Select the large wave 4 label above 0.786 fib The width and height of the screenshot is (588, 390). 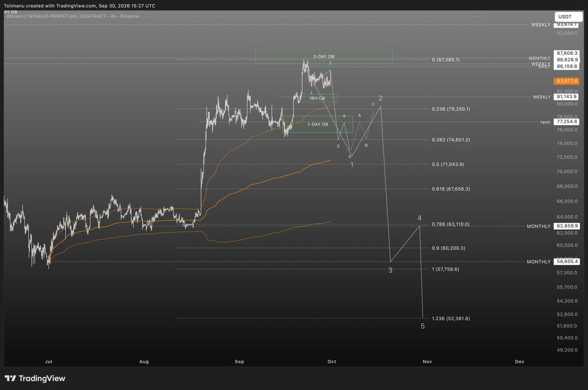[x=420, y=218]
